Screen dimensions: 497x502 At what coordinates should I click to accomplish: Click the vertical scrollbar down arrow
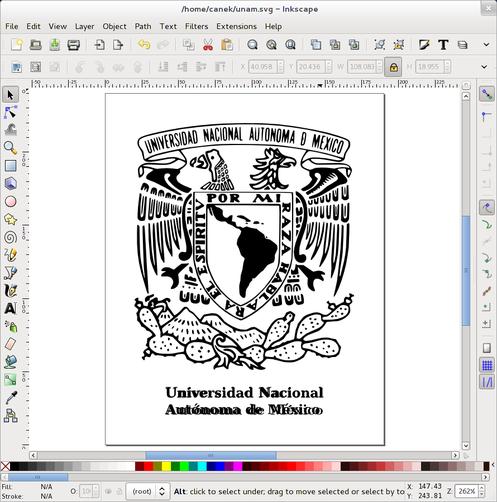click(466, 446)
